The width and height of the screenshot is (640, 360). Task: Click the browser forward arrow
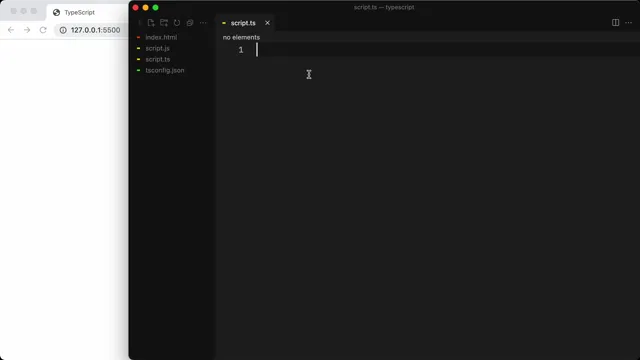[x=27, y=30]
